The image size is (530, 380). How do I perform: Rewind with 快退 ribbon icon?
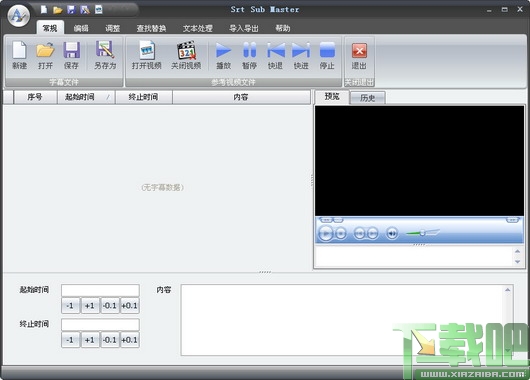275,55
